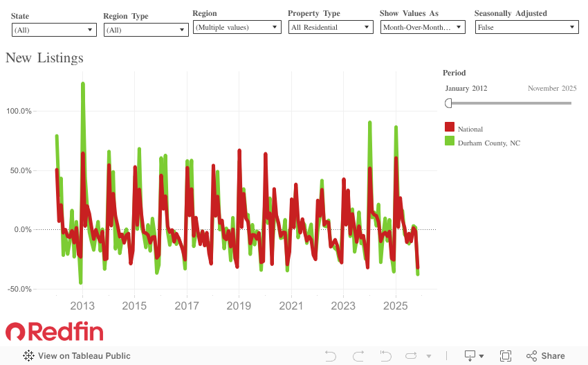Open the small arrow beside the refresh icon

click(x=429, y=356)
